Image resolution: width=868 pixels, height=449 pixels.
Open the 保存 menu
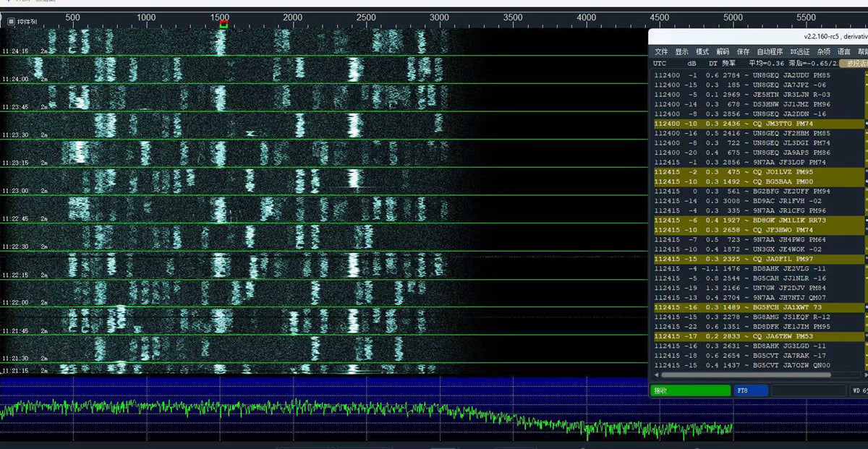pos(743,52)
